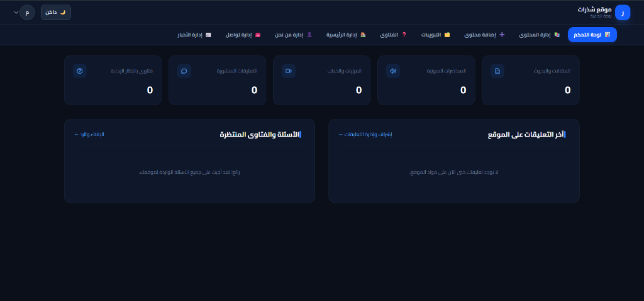Viewport: 644px width, 301px height.
Task: Click the المقالات والبحوث card label
Action: pos(552,71)
